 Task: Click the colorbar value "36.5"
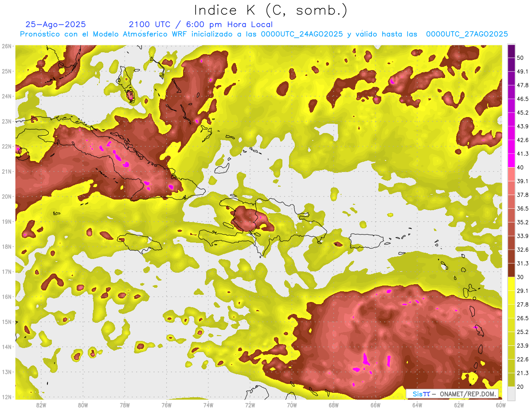click(522, 209)
